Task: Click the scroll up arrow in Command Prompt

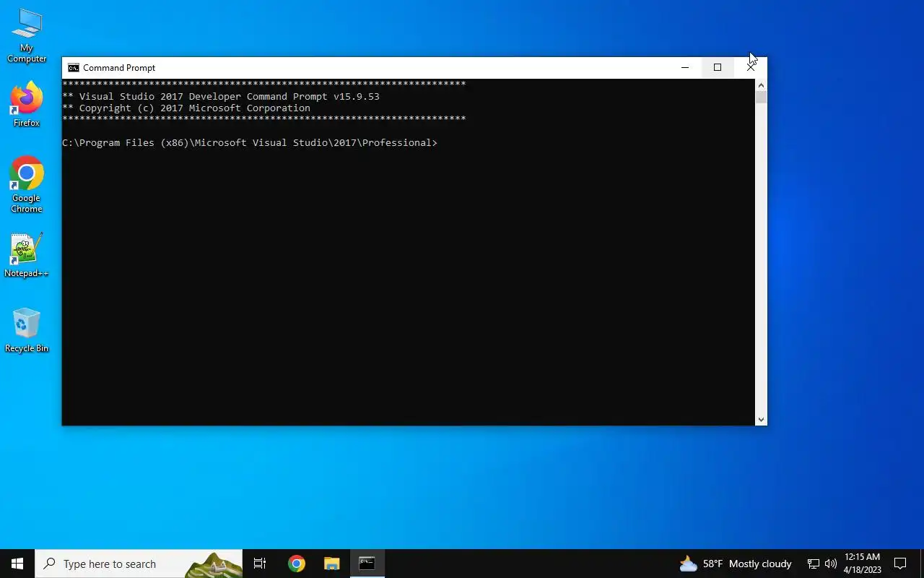Action: coord(761,85)
